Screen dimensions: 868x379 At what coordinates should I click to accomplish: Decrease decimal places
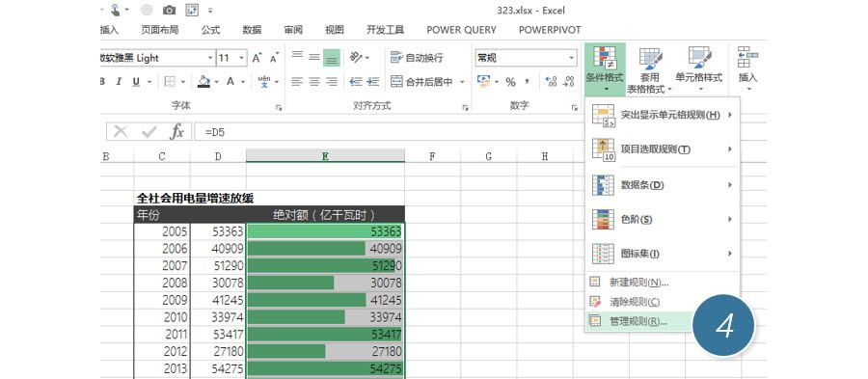[568, 82]
